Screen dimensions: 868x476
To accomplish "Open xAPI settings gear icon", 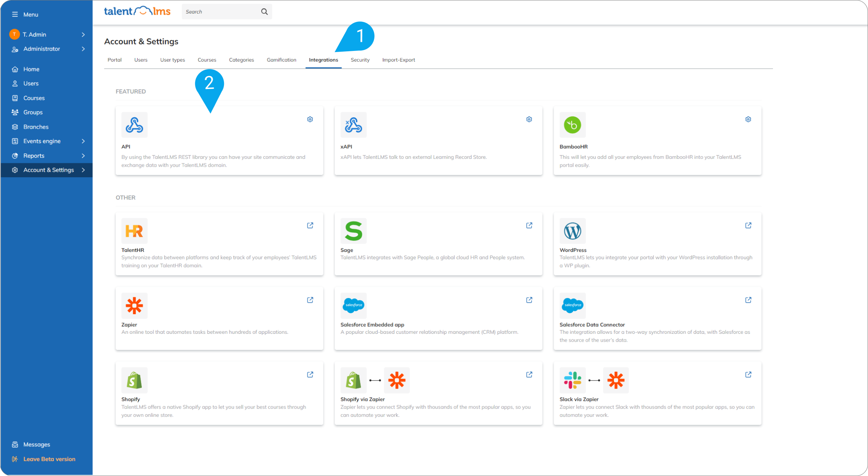I will click(x=529, y=119).
